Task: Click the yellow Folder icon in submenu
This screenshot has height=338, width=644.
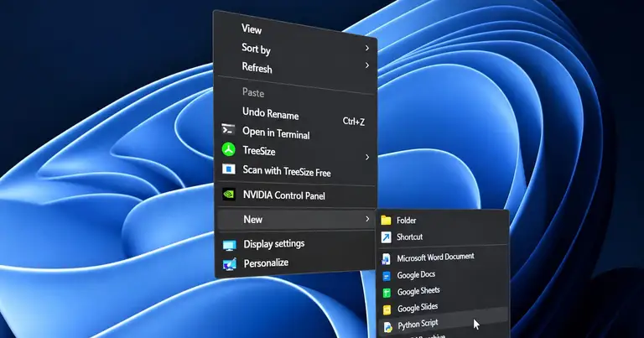Action: (x=386, y=221)
